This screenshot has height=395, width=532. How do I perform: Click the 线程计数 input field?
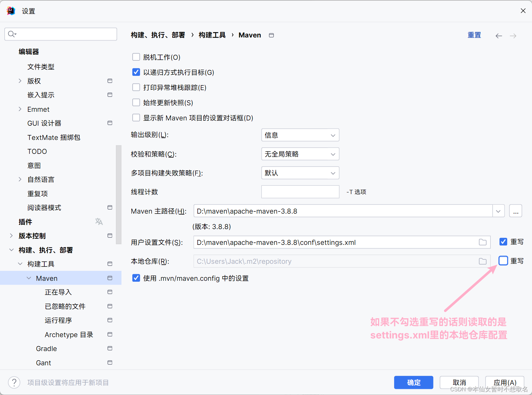(300, 192)
